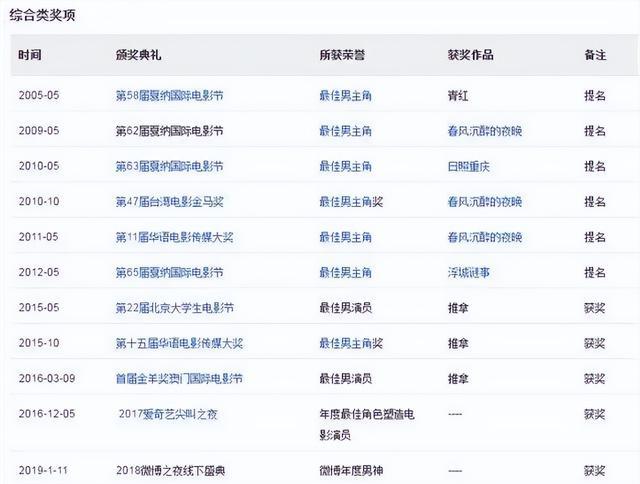
Task: Open the 第47届台湾电影金马奖 link
Action: [x=169, y=202]
